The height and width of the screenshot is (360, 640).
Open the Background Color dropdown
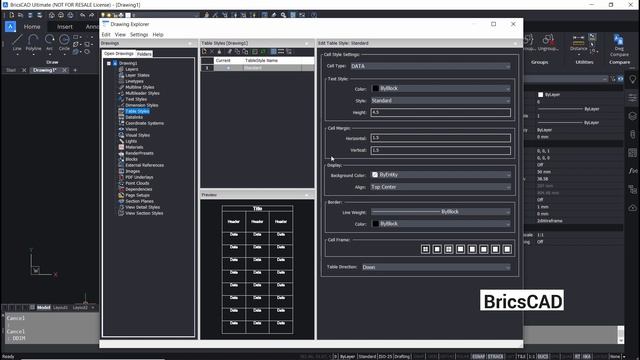pos(440,175)
